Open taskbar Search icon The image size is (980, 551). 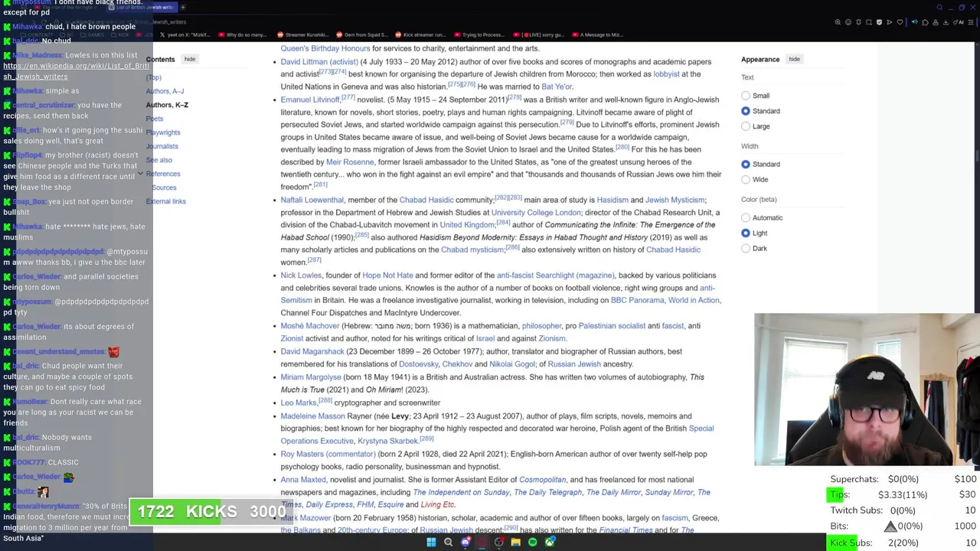[x=448, y=543]
